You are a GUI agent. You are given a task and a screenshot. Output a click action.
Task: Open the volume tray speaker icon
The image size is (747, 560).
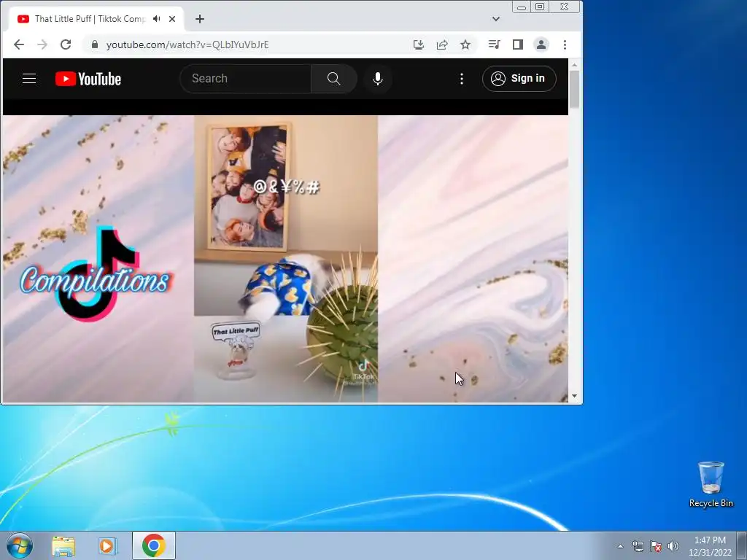tap(673, 546)
